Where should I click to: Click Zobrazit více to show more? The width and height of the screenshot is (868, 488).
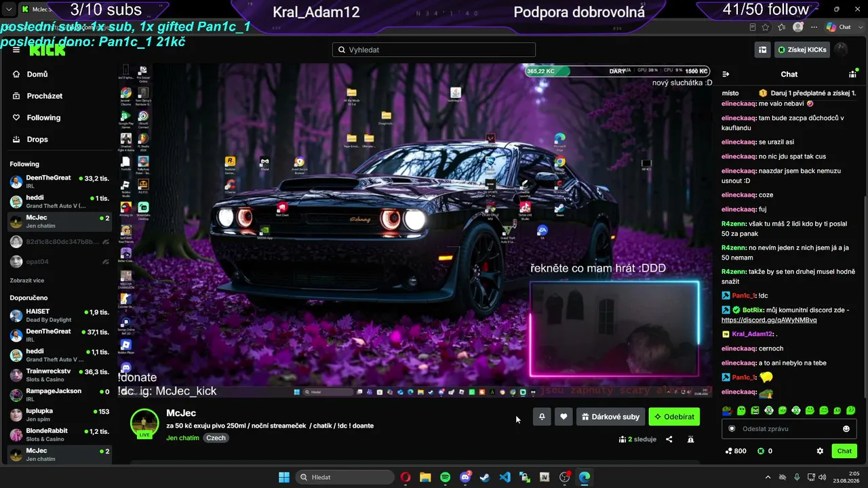coord(27,281)
